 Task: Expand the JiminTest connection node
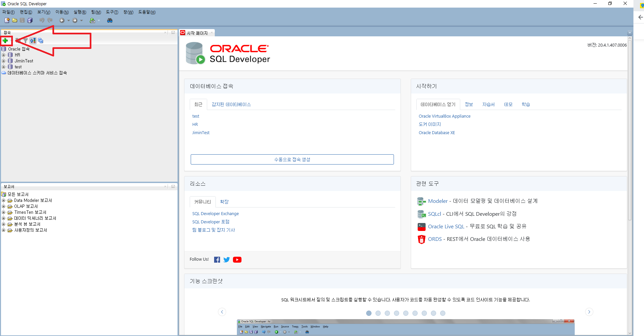(4, 61)
